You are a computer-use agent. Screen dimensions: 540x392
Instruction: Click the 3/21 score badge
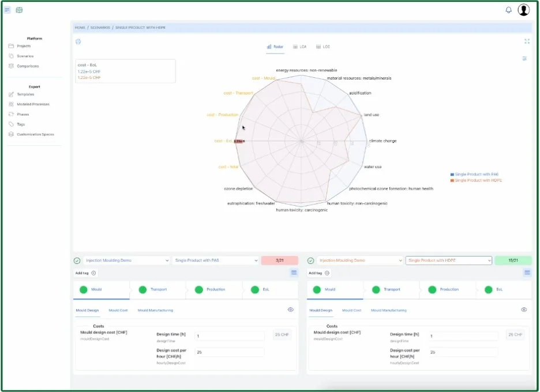click(280, 261)
